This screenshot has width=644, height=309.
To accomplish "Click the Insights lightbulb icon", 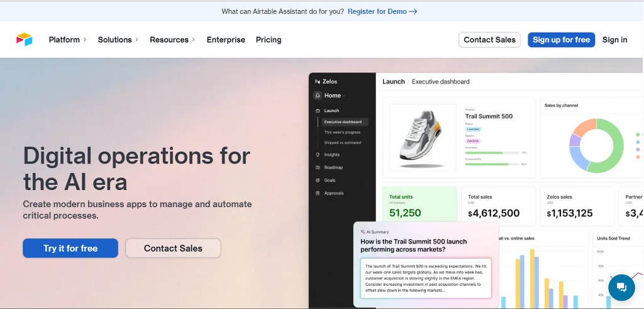I will pyautogui.click(x=318, y=155).
